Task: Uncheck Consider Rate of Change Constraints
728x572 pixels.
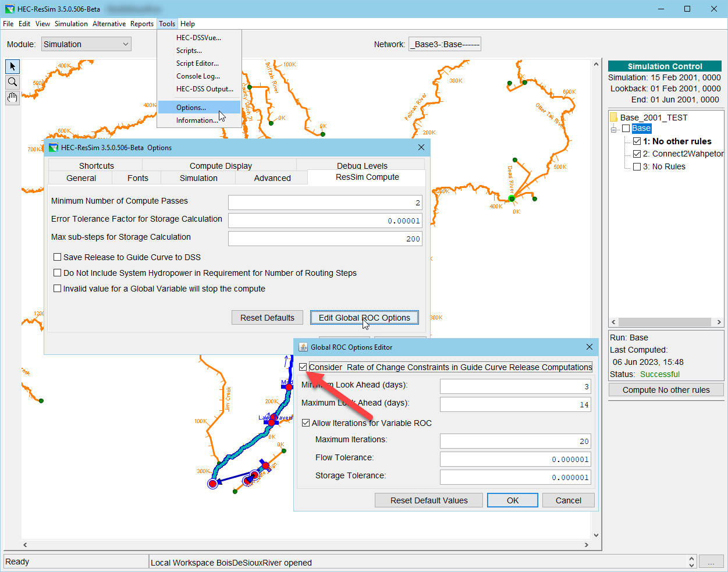Action: coord(303,367)
